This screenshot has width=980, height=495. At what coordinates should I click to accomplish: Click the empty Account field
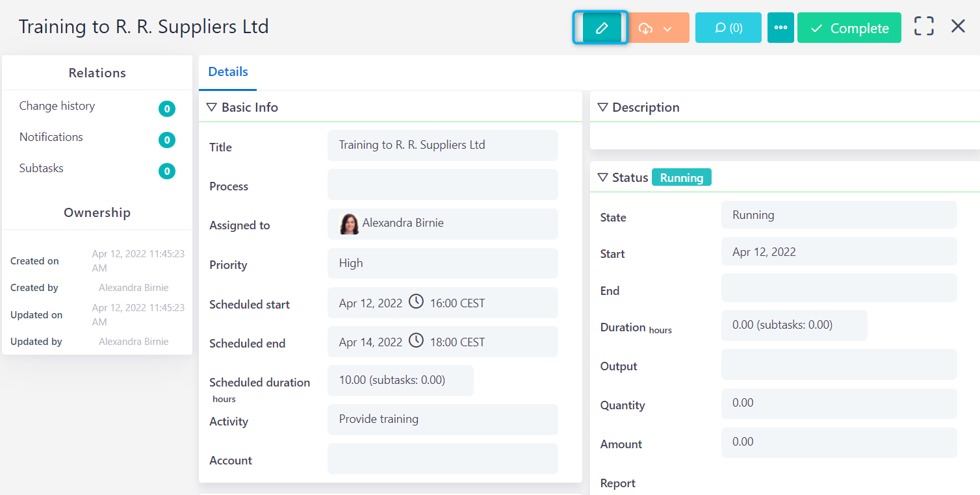tap(442, 459)
